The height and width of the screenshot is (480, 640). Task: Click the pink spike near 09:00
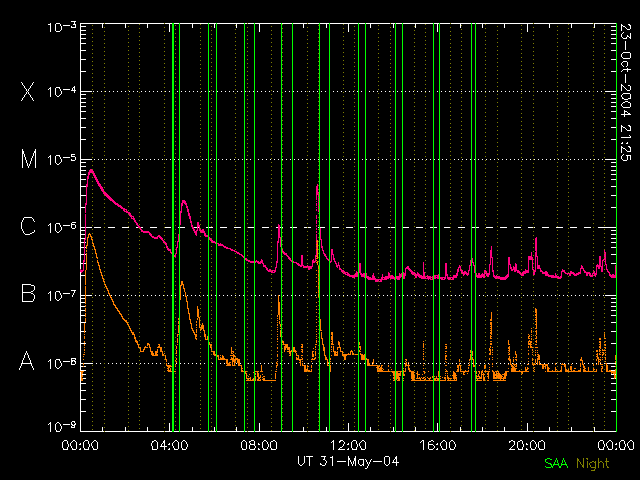279,225
